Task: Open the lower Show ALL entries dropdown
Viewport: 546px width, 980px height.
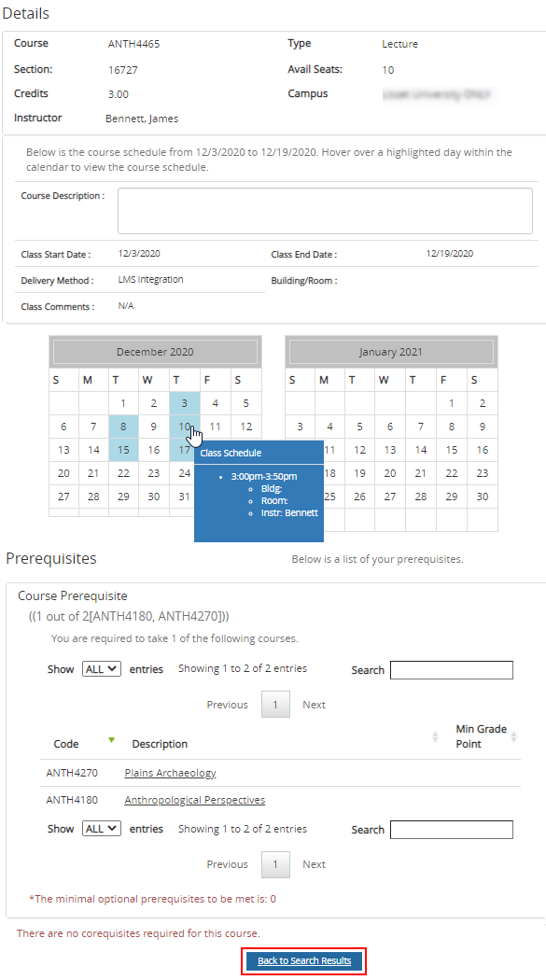Action: [x=101, y=829]
